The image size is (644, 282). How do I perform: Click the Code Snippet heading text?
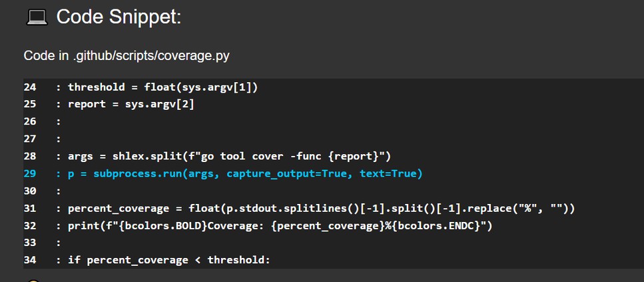119,17
